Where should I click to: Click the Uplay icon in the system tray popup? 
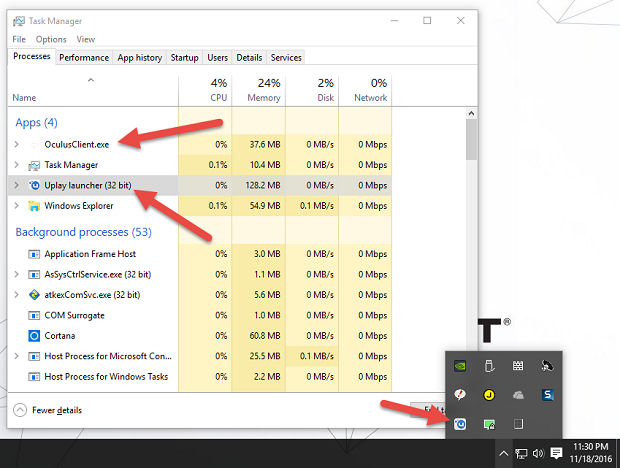[460, 424]
